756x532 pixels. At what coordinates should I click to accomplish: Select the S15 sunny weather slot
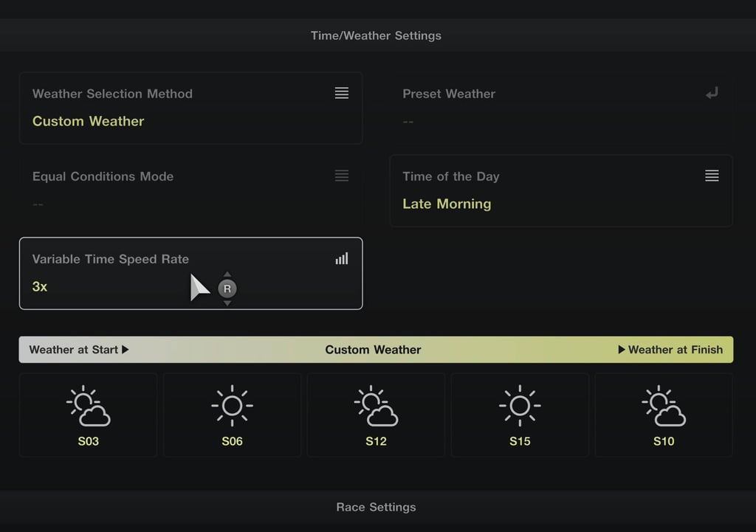click(x=520, y=415)
